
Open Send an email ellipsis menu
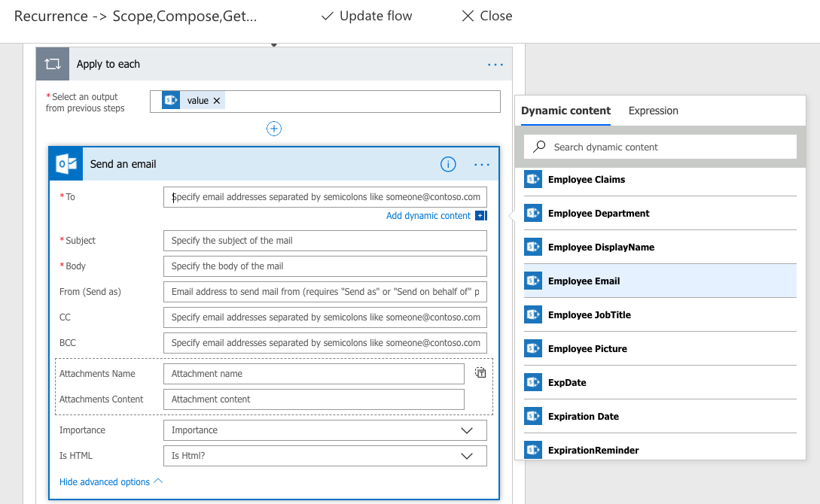[x=482, y=164]
